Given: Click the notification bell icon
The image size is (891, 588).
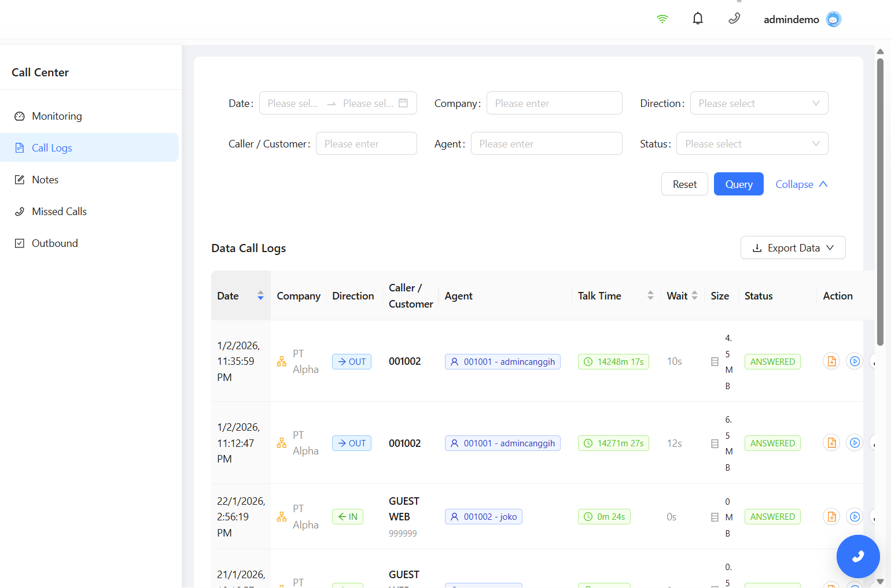Looking at the screenshot, I should pos(698,19).
